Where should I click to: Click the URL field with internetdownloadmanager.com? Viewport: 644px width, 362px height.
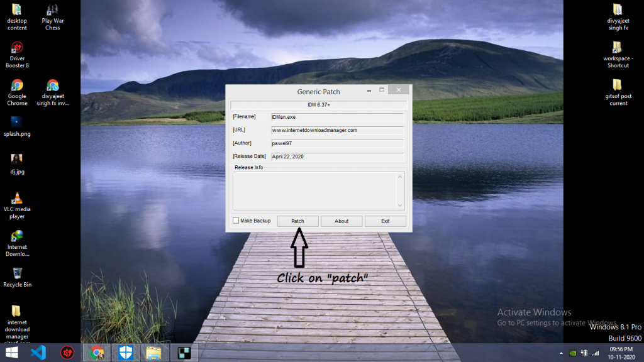point(337,130)
